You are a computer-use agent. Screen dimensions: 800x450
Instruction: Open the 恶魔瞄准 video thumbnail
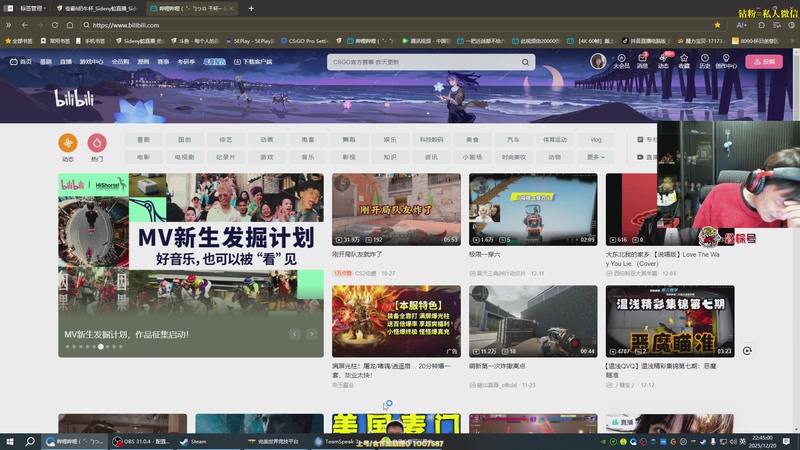pyautogui.click(x=670, y=321)
